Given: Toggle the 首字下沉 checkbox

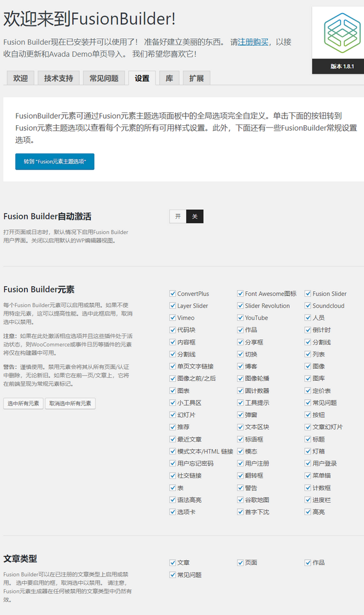Looking at the screenshot, I should 241,512.
